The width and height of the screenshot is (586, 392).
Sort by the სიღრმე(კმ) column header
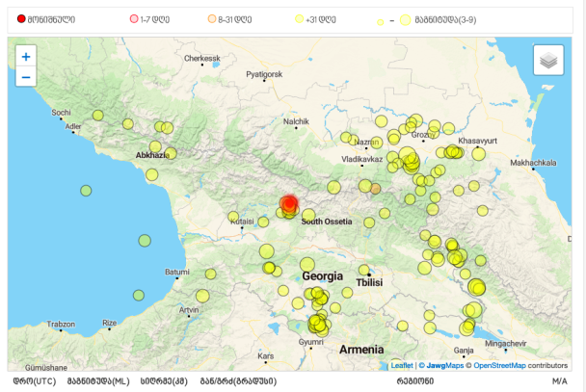[164, 381]
